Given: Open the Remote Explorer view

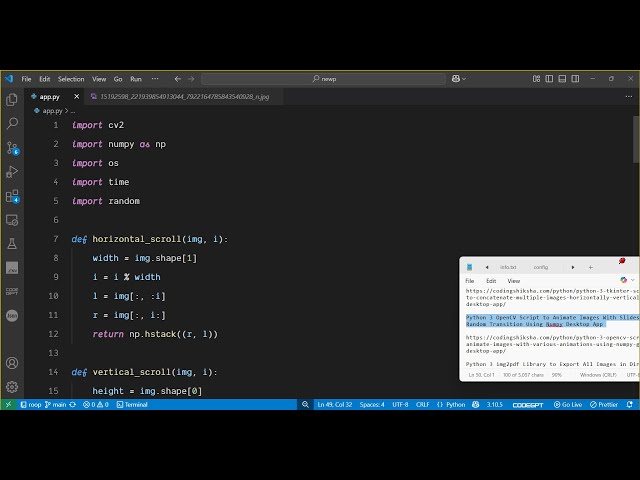Looking at the screenshot, I should pos(12,220).
